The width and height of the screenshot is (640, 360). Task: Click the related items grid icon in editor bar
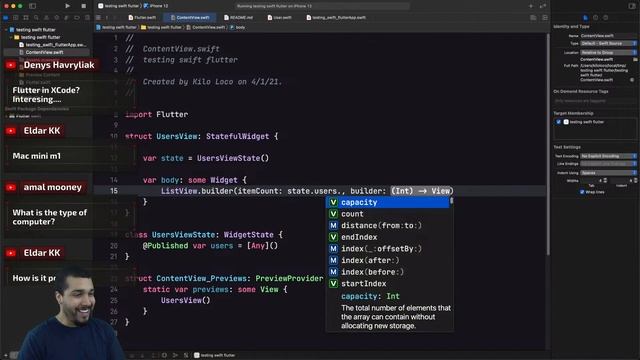98,18
